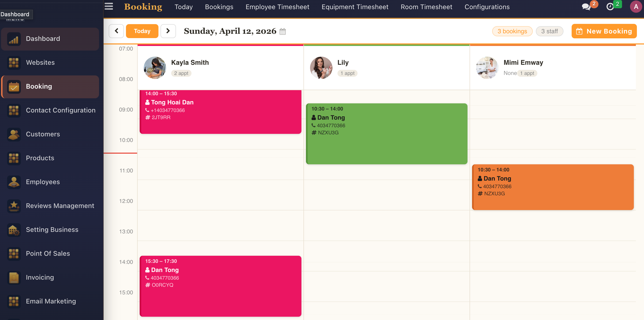
Task: Go to next day arrow
Action: point(168,31)
